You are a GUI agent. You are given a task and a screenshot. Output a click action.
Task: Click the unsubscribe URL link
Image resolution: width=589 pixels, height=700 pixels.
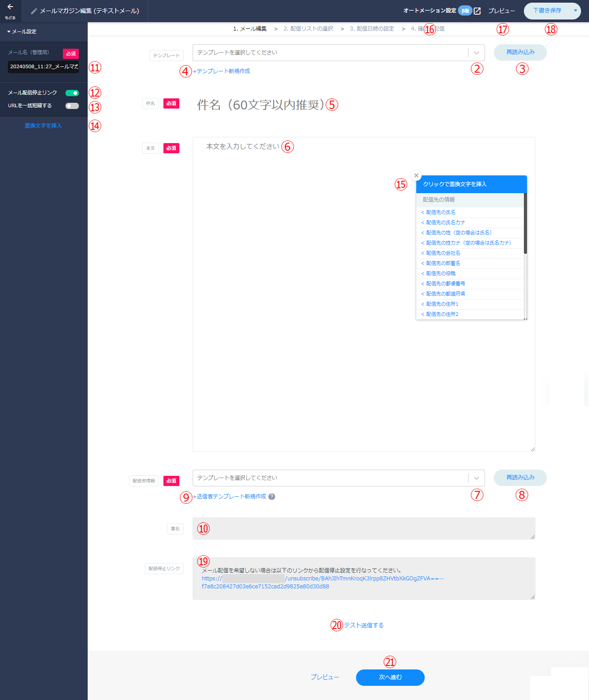tap(322, 583)
